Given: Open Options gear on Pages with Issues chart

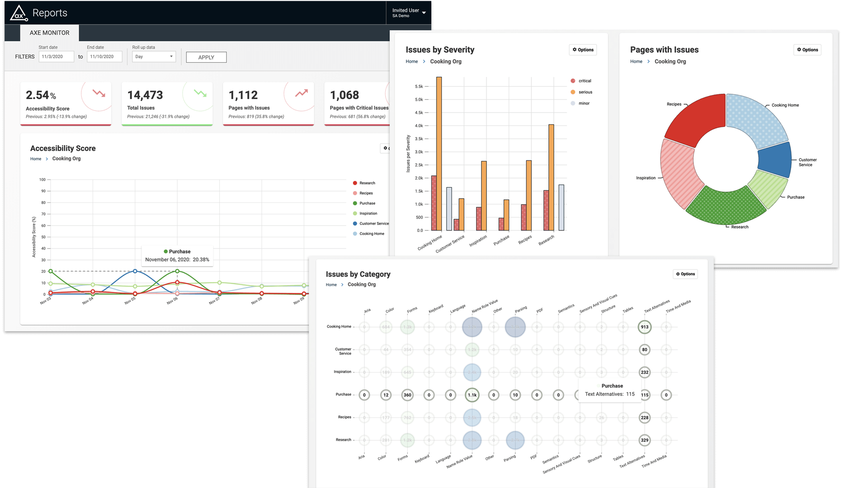Looking at the screenshot, I should pos(807,50).
